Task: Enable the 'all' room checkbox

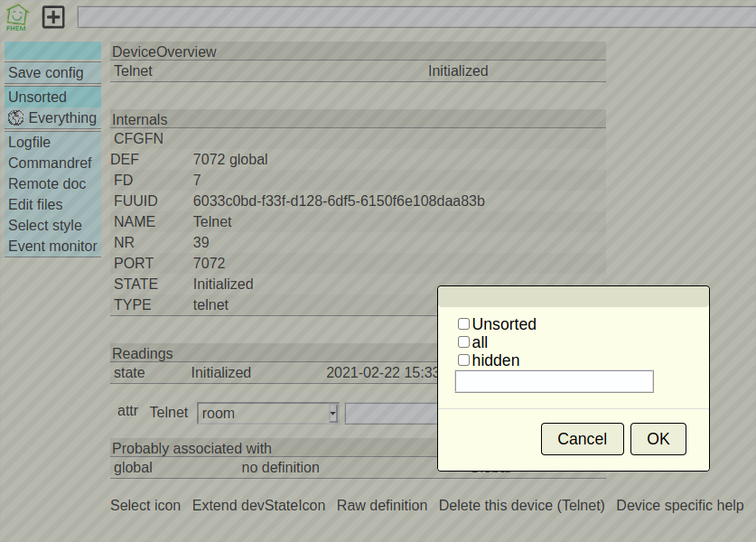Action: tap(463, 342)
